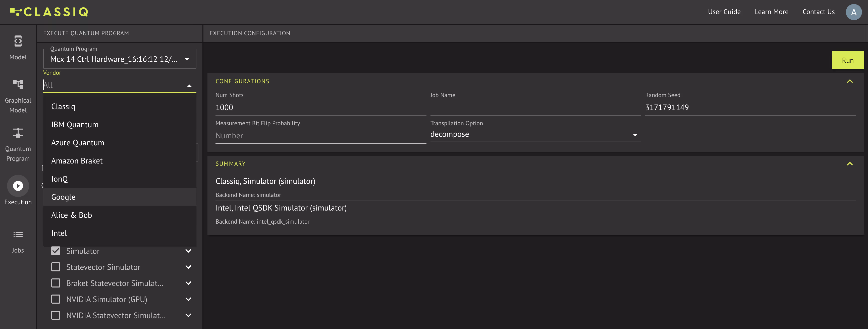Expand the Braket Statevector Simulator chevron
The image size is (868, 329).
188,283
